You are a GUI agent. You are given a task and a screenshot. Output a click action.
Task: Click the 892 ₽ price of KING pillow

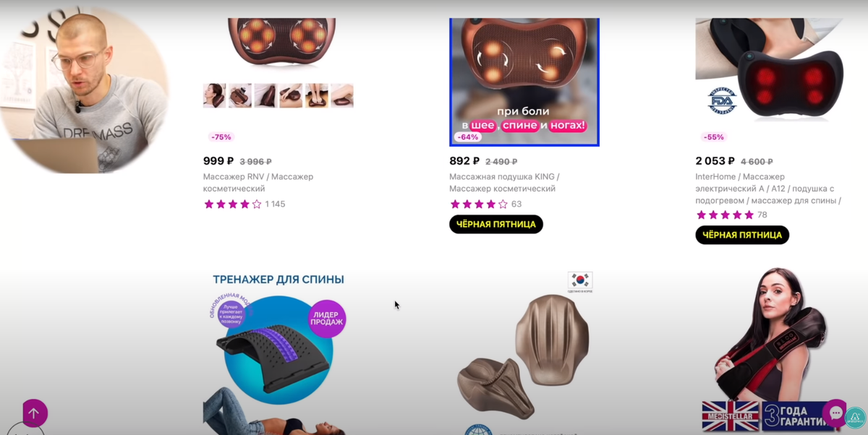click(x=464, y=161)
